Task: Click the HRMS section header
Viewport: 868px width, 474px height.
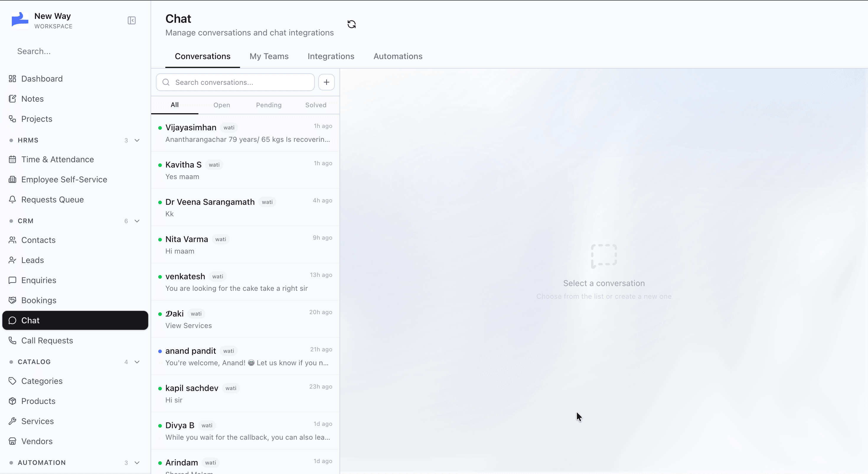Action: pyautogui.click(x=75, y=140)
